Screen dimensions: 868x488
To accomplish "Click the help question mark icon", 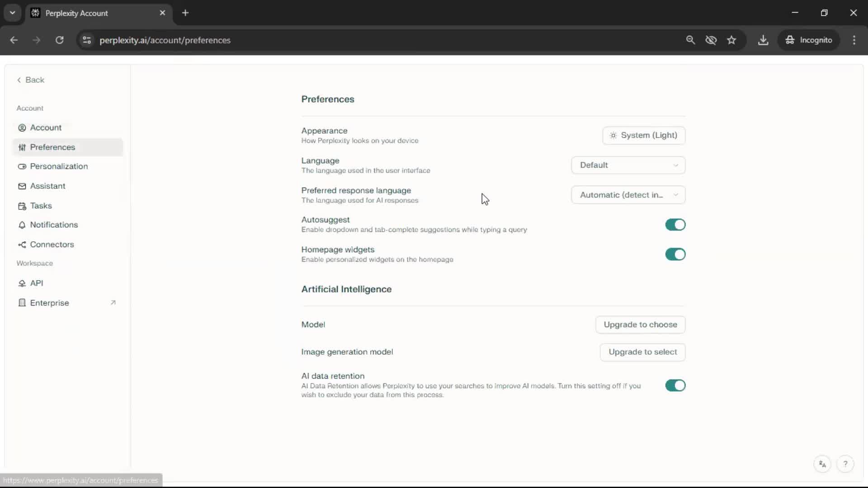I will point(845,464).
